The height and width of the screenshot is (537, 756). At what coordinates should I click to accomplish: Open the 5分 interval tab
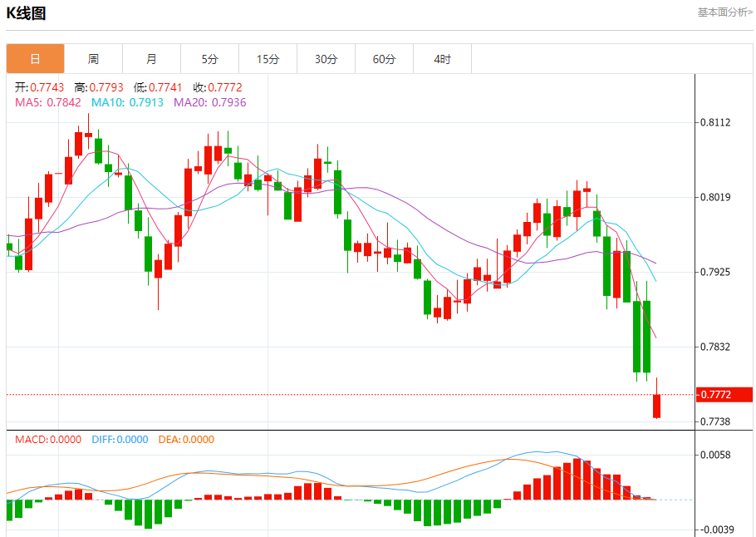tap(209, 59)
